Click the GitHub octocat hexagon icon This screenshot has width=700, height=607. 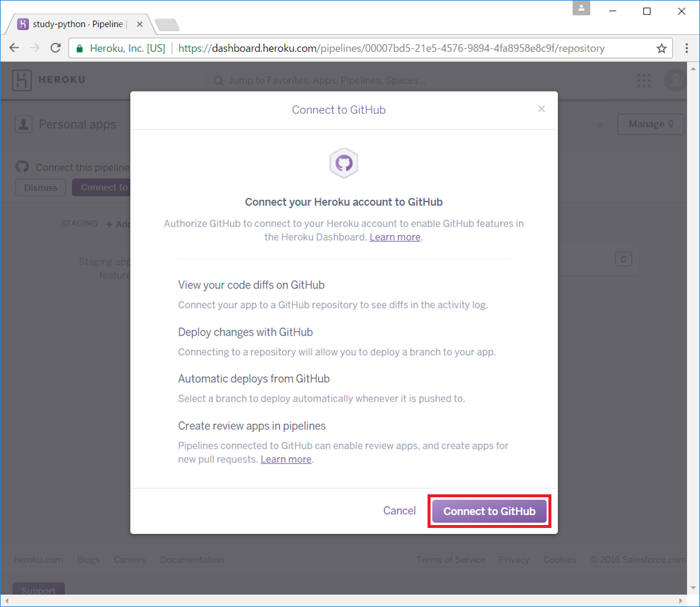[344, 163]
